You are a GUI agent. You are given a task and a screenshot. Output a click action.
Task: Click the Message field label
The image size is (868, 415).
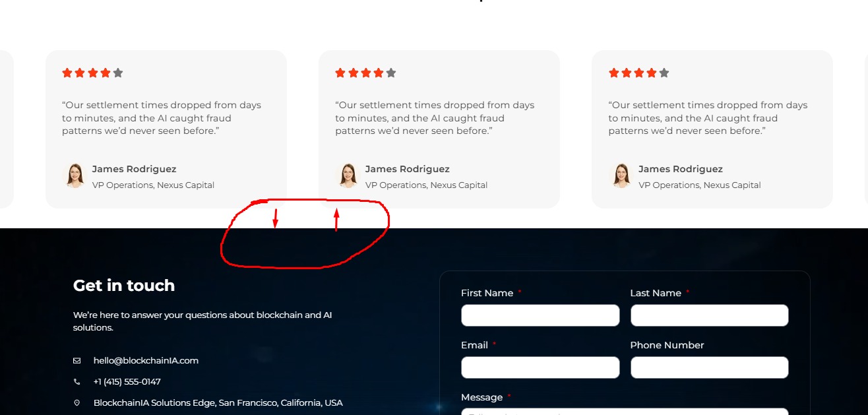(x=481, y=397)
